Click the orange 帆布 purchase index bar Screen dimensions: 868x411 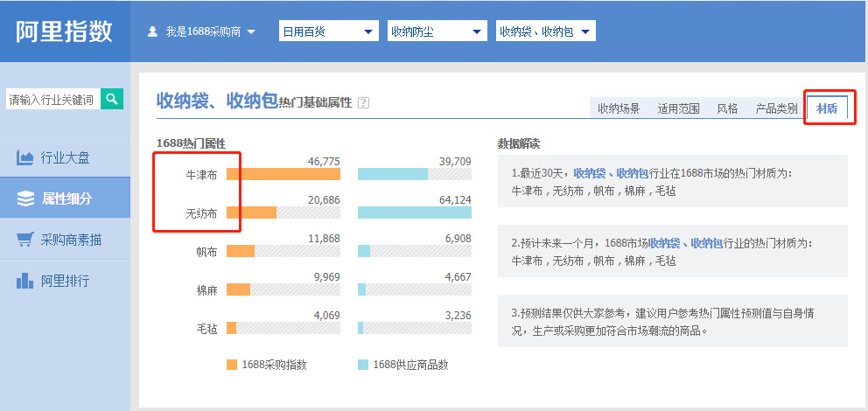(241, 251)
